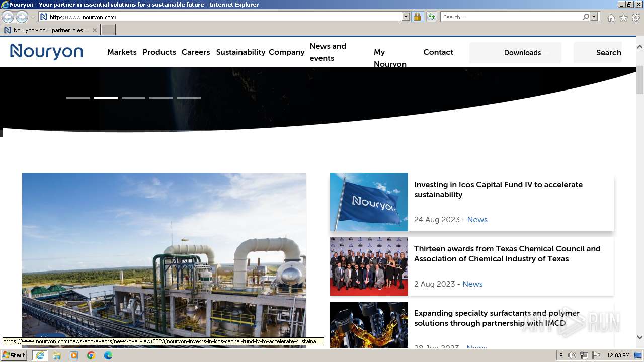The image size is (644, 362).
Task: Select the active second carousel indicator
Action: (x=106, y=98)
